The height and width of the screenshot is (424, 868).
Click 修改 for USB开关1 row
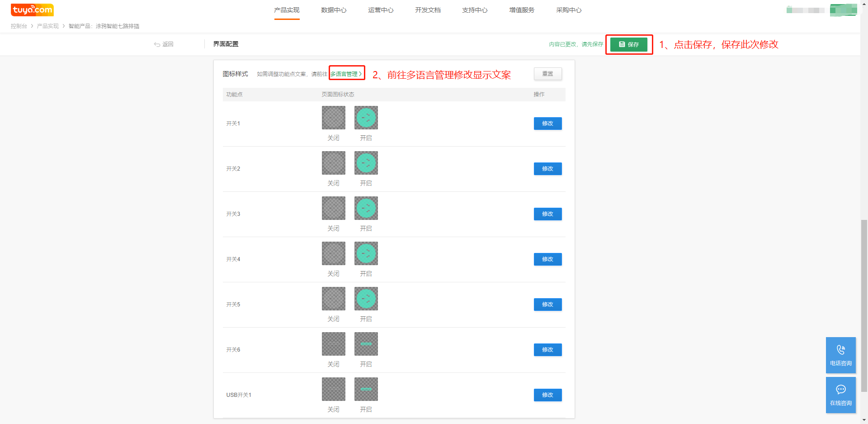547,395
